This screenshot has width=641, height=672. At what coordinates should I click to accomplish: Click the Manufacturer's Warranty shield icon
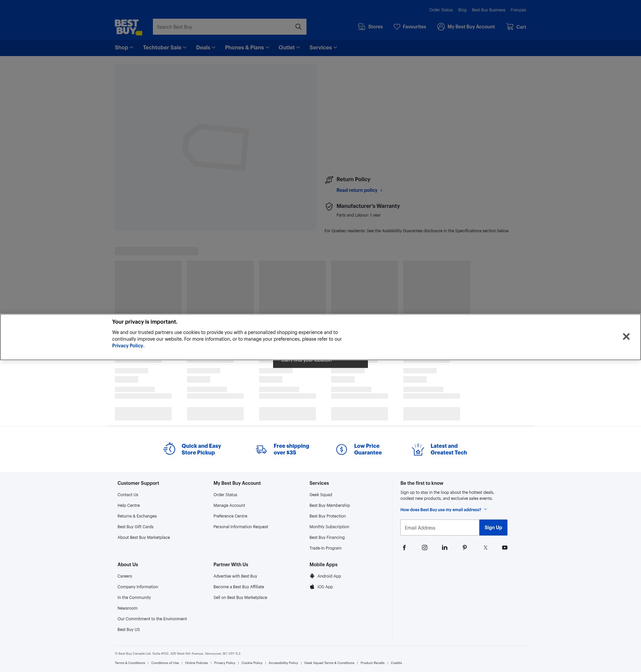pyautogui.click(x=329, y=206)
